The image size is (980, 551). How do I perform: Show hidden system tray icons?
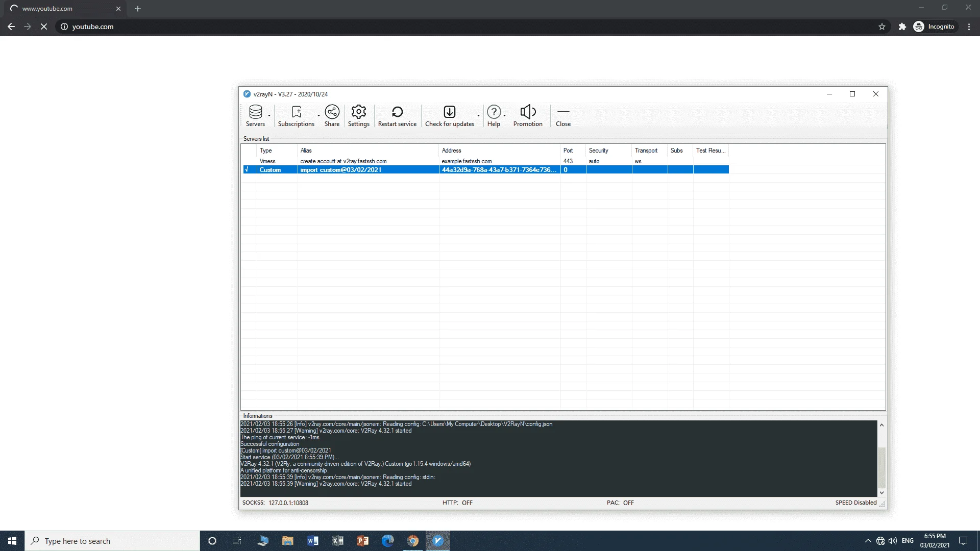click(868, 541)
